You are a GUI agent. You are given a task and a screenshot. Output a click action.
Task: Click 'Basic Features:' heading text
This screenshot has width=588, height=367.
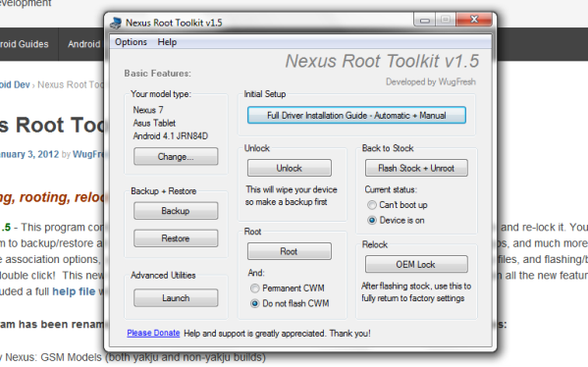coord(157,74)
